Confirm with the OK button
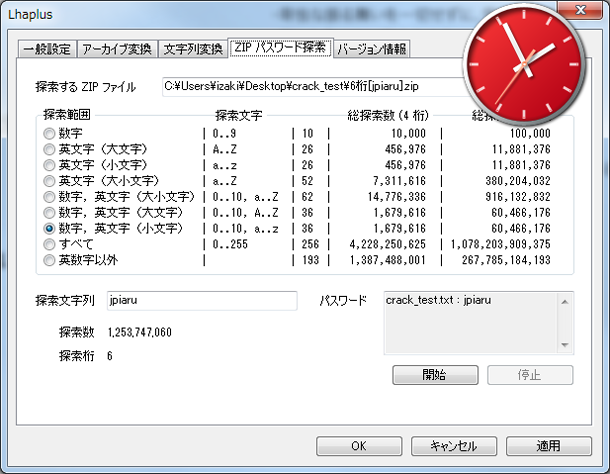The width and height of the screenshot is (610, 474). click(359, 446)
